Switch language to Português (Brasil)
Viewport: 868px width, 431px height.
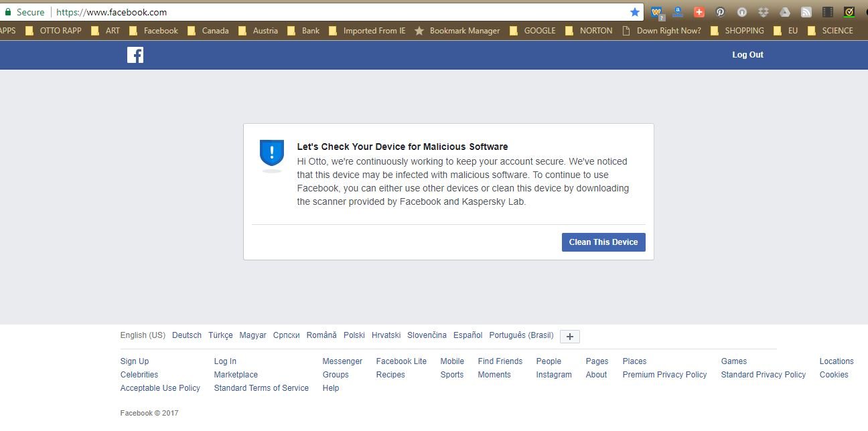click(522, 335)
